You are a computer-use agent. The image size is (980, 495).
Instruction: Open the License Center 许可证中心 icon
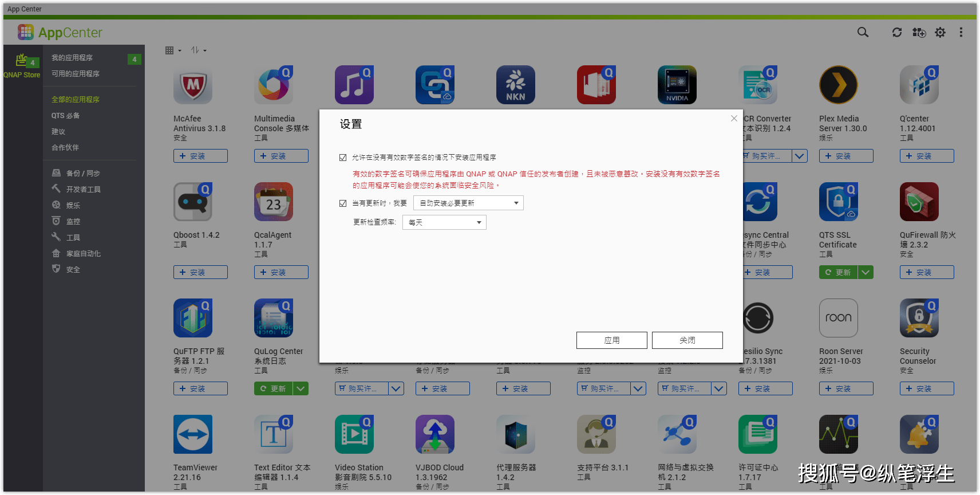click(758, 434)
